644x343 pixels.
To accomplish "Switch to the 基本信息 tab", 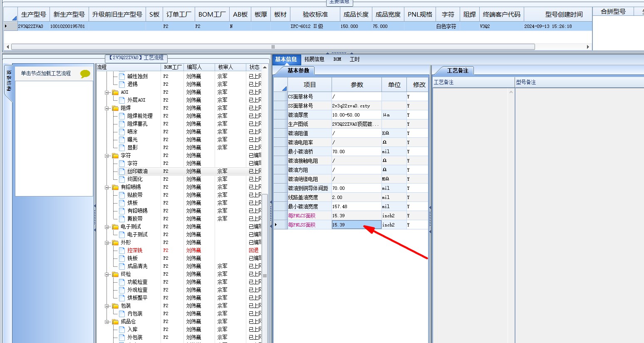I will coord(286,60).
